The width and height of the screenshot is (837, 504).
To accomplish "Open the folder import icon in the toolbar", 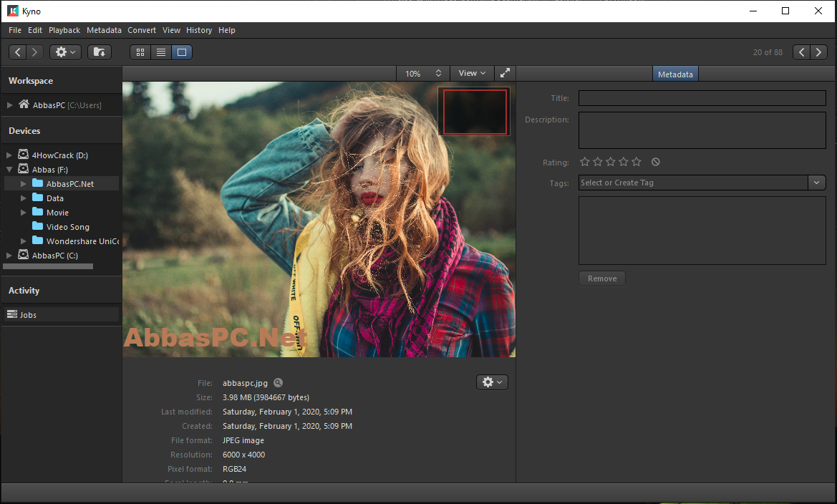I will pyautogui.click(x=100, y=52).
